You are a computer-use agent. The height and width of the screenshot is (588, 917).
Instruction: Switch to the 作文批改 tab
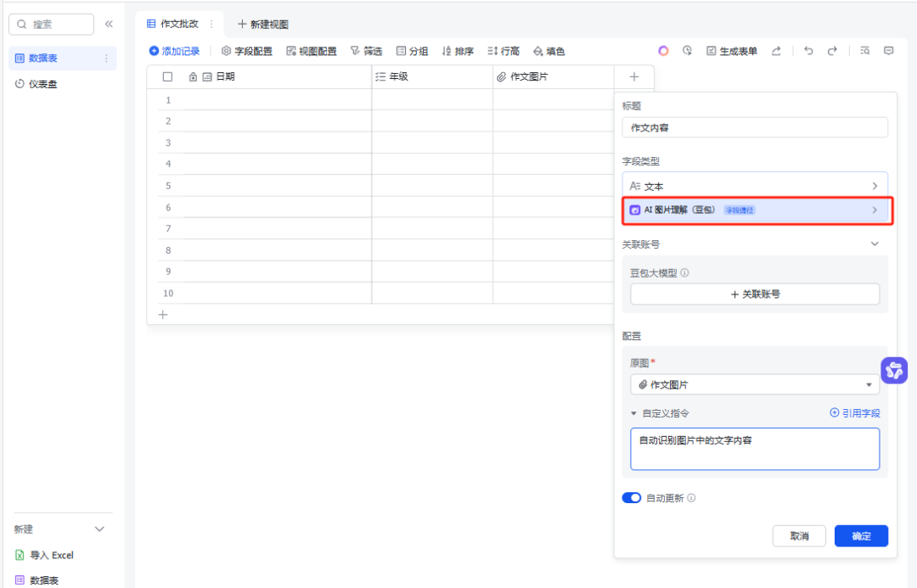pos(178,24)
